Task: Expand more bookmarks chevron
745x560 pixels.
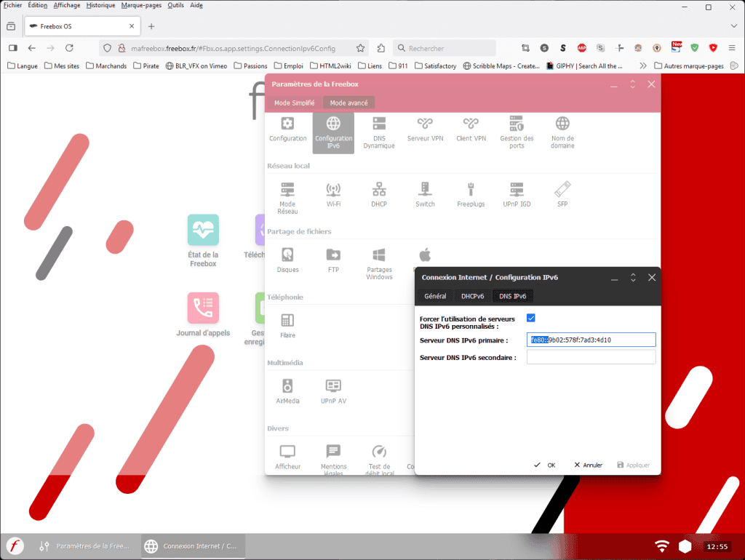Action: (x=643, y=65)
